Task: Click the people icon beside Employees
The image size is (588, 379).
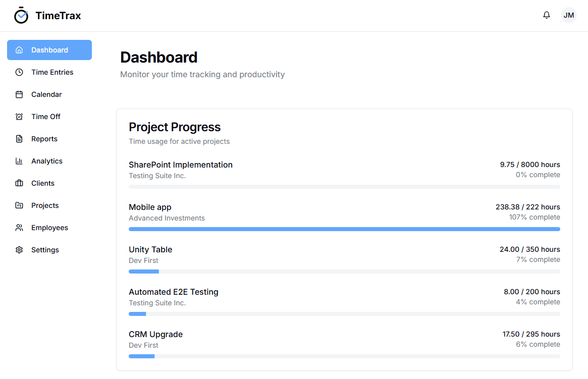Action: point(19,228)
